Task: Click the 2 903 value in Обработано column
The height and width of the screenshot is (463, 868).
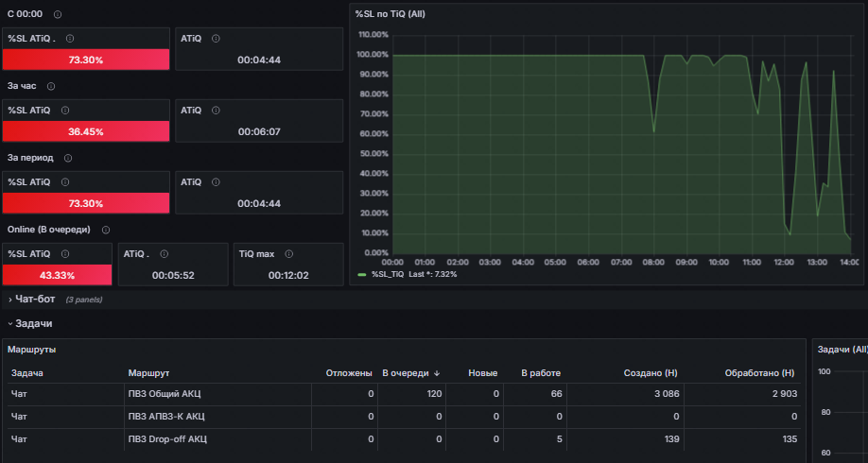Action: tap(785, 394)
